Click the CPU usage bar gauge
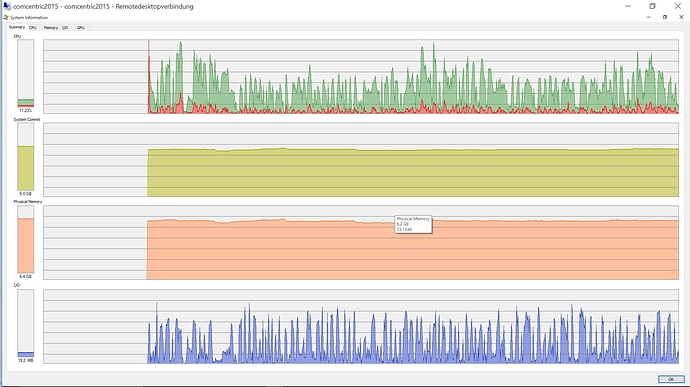 26,73
